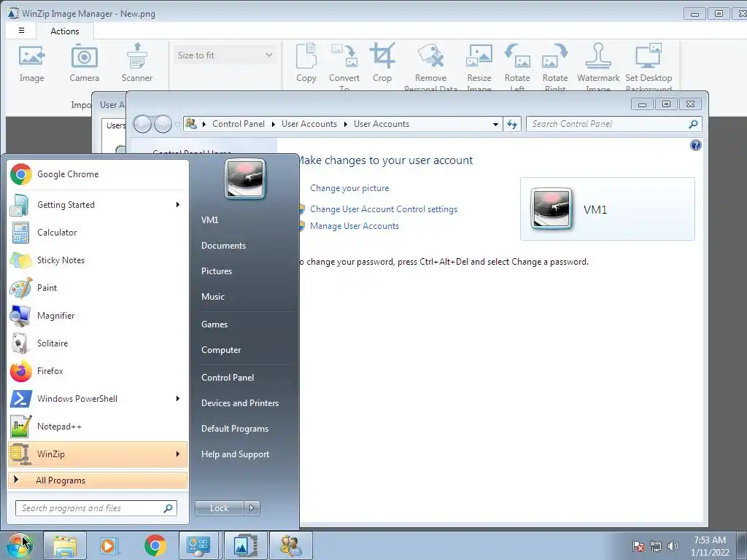This screenshot has width=747, height=560.
Task: Open Windows Explorer from taskbar
Action: (65, 545)
